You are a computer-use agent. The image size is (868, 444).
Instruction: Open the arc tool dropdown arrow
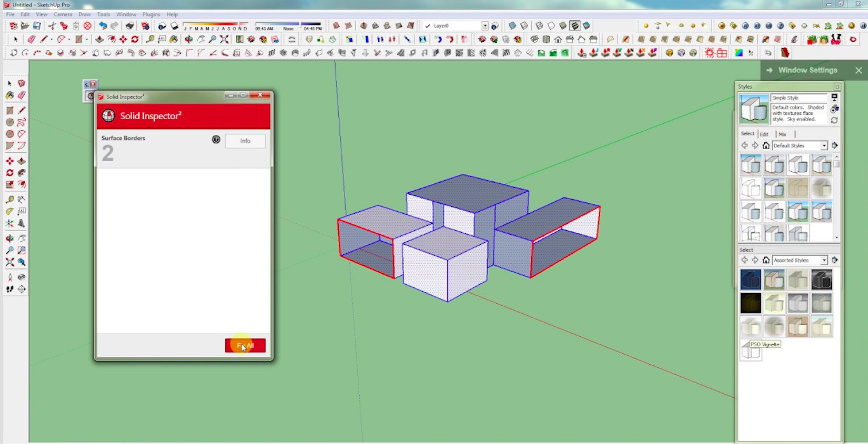point(69,39)
